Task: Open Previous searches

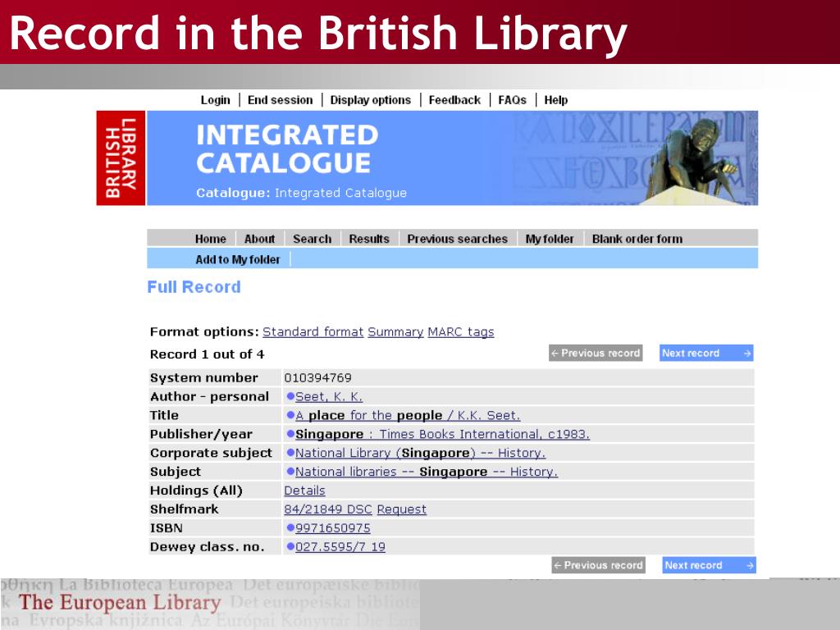Action: pyautogui.click(x=457, y=239)
